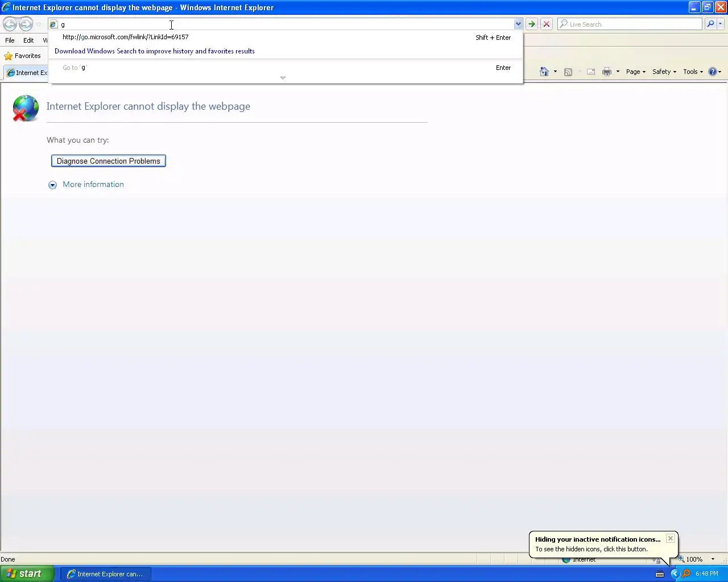Open the zoom level dropdown arrow
This screenshot has width=728, height=582.
(x=713, y=559)
